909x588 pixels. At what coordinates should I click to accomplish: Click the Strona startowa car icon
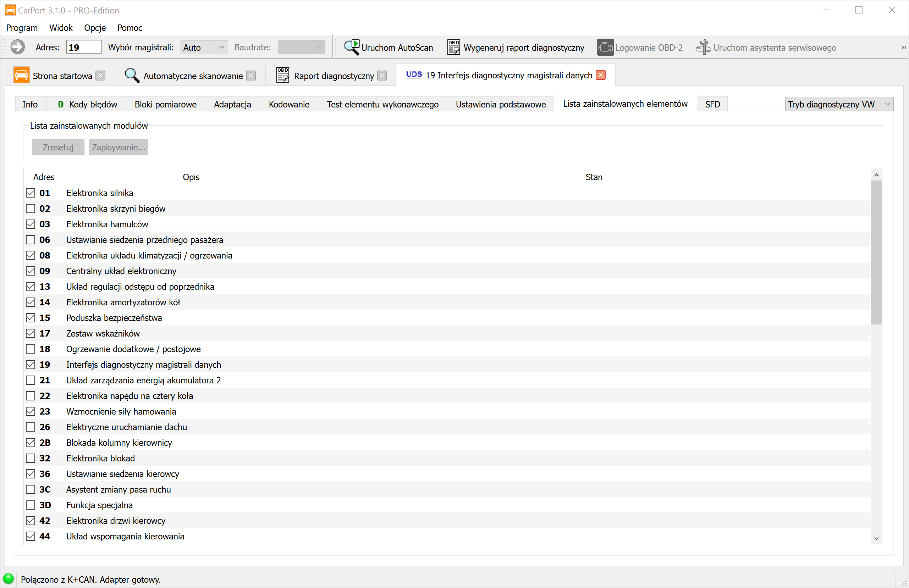click(21, 75)
